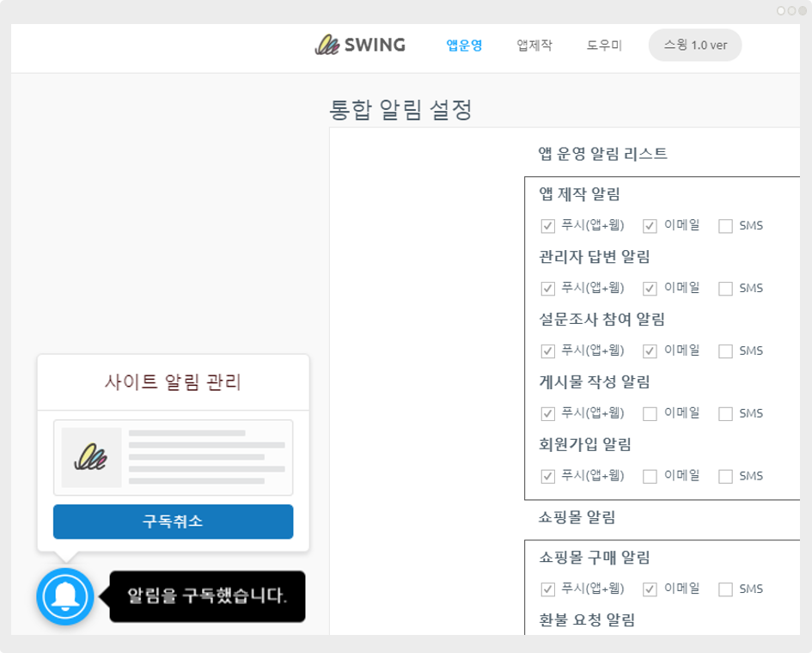Uncheck 이메일 for 설문조사 참여 알림
The image size is (812, 653).
click(x=650, y=351)
